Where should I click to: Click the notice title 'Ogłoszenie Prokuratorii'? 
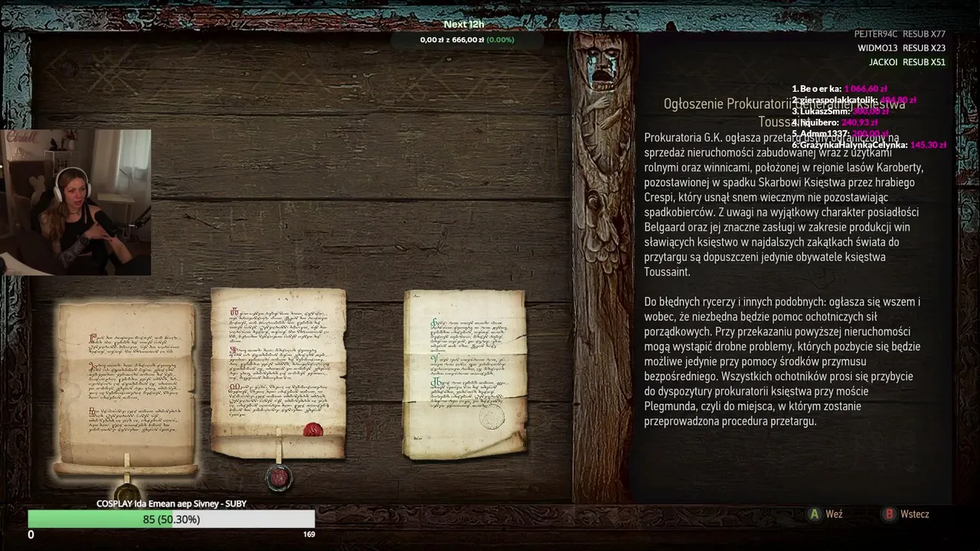pyautogui.click(x=727, y=104)
